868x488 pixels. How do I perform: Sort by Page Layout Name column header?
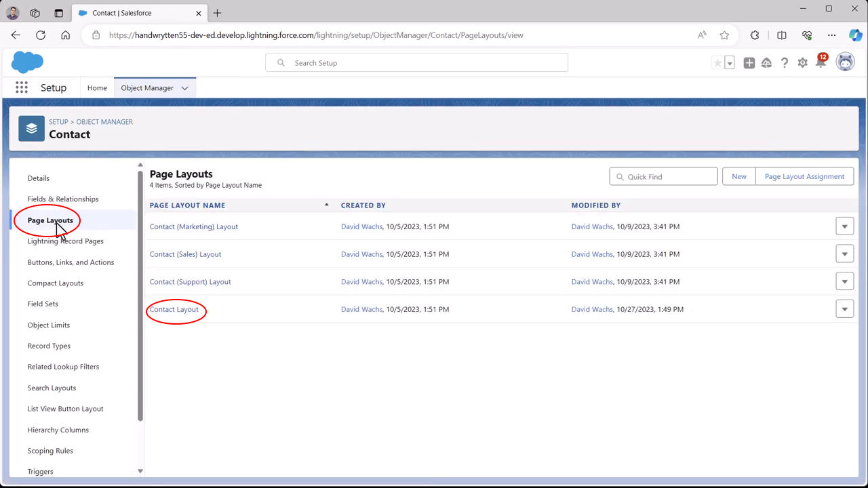coord(187,205)
